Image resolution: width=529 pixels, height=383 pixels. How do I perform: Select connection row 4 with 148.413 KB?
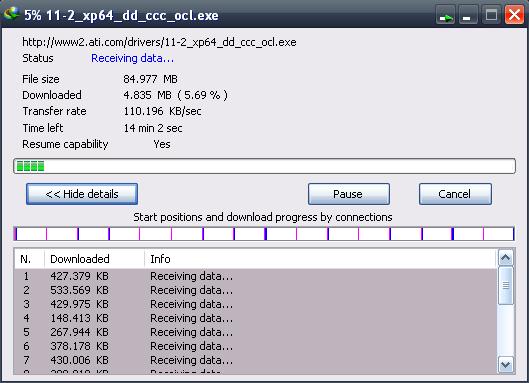[255, 318]
